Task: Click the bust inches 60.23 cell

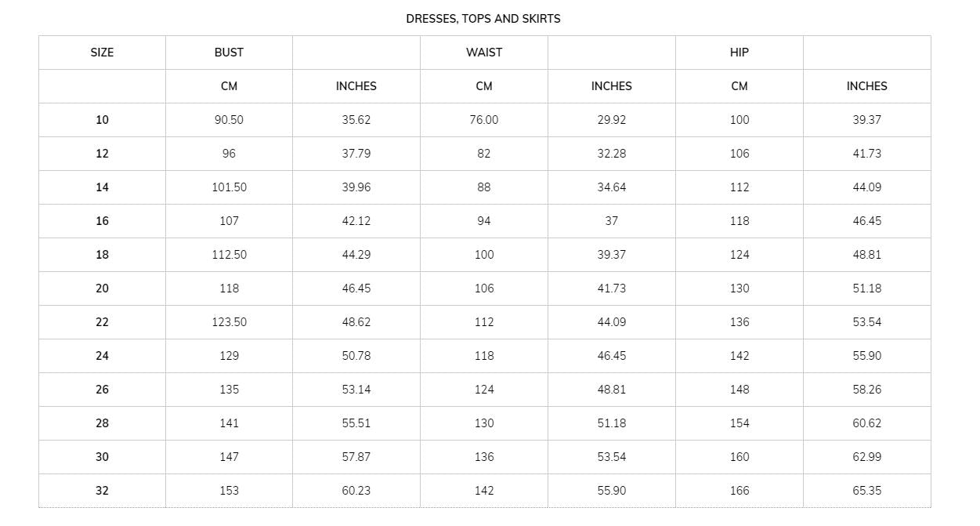Action: point(356,491)
